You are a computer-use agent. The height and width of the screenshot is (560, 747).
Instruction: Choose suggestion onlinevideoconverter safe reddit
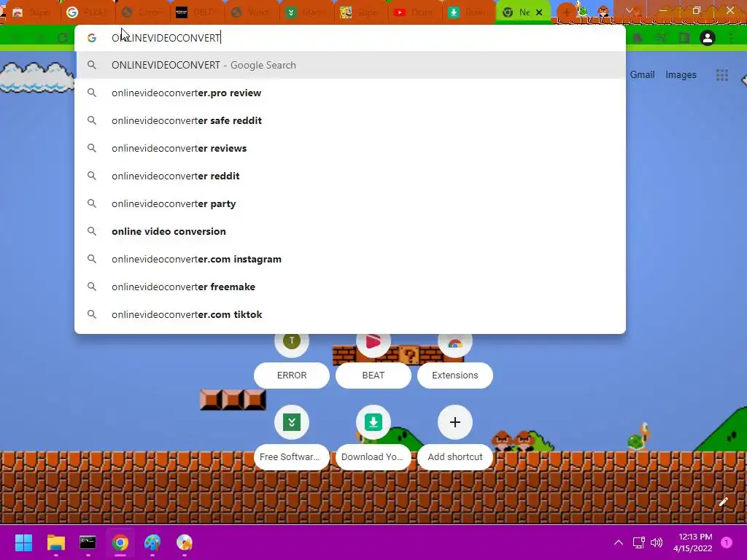coord(350,120)
